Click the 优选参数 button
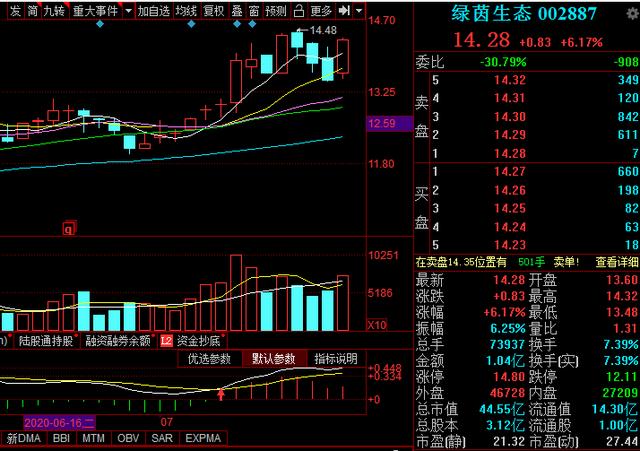Image resolution: width=640 pixels, height=451 pixels. point(209,359)
